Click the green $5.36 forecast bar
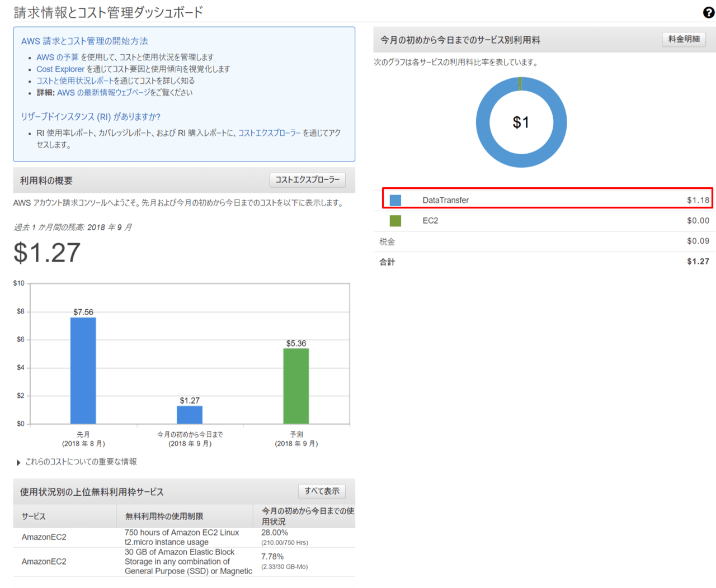The image size is (716, 588). [x=296, y=386]
